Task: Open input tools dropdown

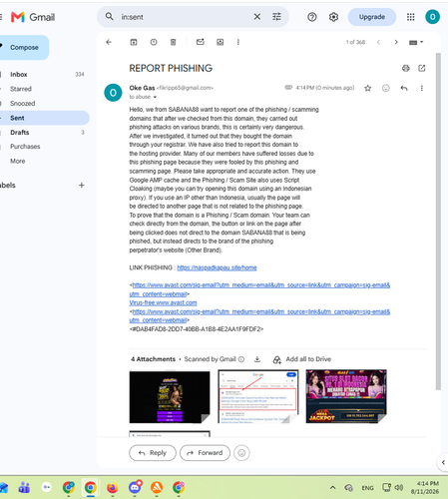Action: click(x=416, y=42)
